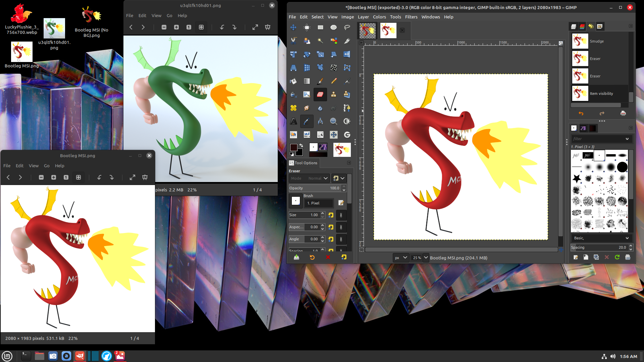Select the Heal tool bandage icon
The height and width of the screenshot is (362, 644).
pos(293,108)
